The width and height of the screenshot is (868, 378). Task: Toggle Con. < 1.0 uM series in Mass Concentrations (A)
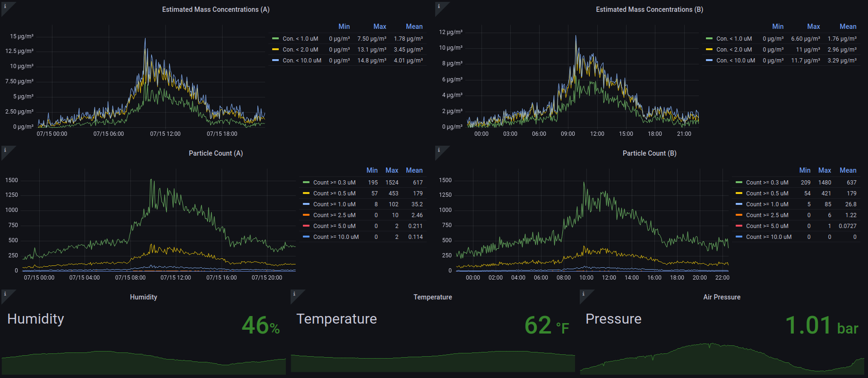[301, 39]
